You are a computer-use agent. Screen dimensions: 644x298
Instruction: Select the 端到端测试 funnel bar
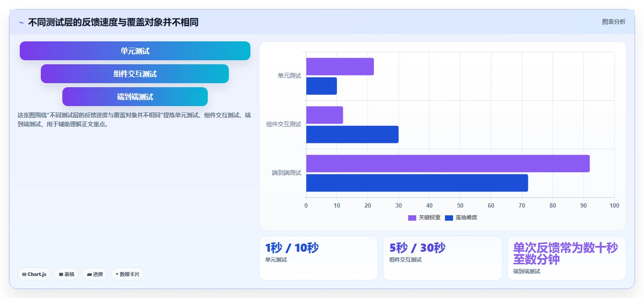(135, 97)
